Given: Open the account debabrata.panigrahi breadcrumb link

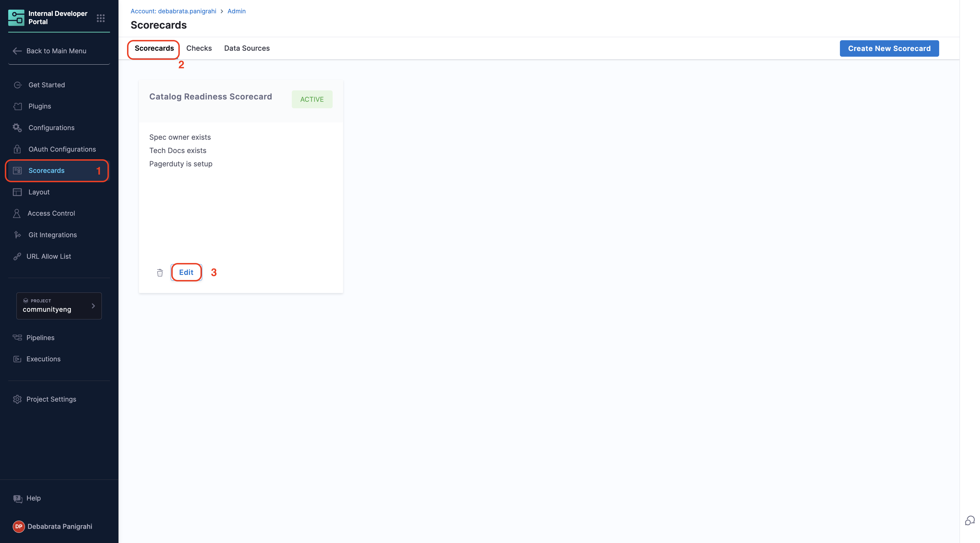Looking at the screenshot, I should [x=173, y=11].
